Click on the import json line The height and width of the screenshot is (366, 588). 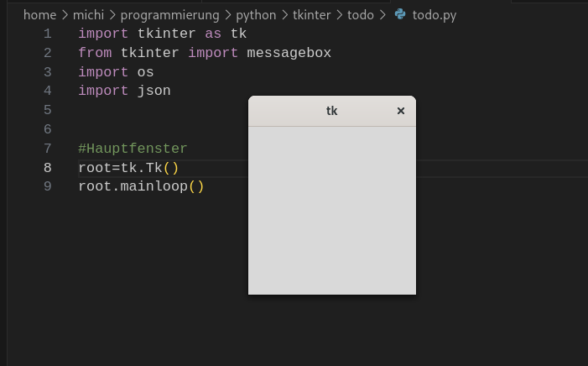pyautogui.click(x=124, y=91)
